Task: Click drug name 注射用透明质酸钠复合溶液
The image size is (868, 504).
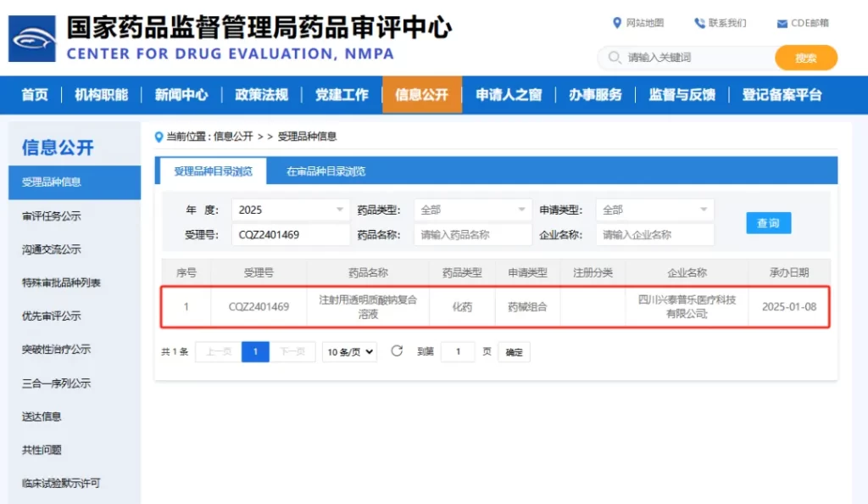Action: [368, 307]
